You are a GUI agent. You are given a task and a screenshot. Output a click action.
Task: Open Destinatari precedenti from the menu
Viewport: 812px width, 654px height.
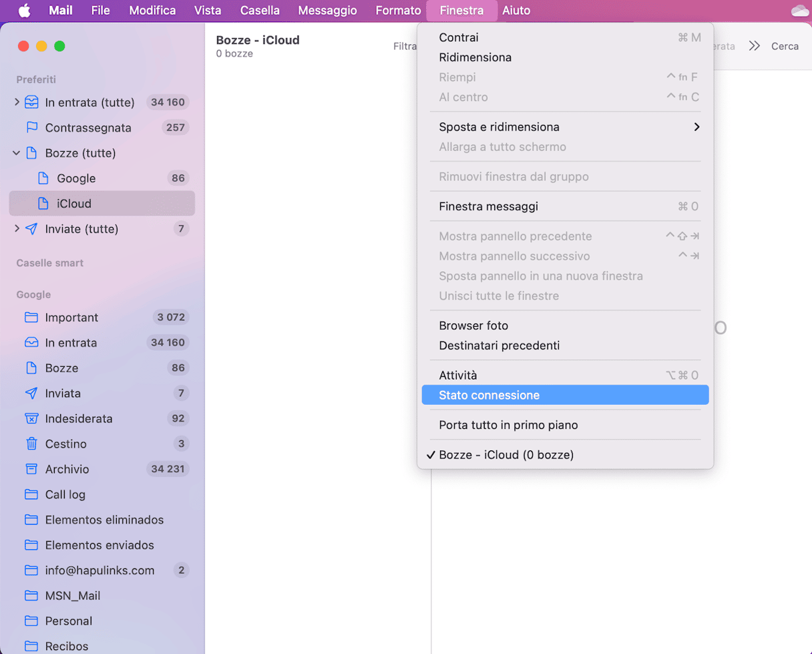pyautogui.click(x=566, y=346)
